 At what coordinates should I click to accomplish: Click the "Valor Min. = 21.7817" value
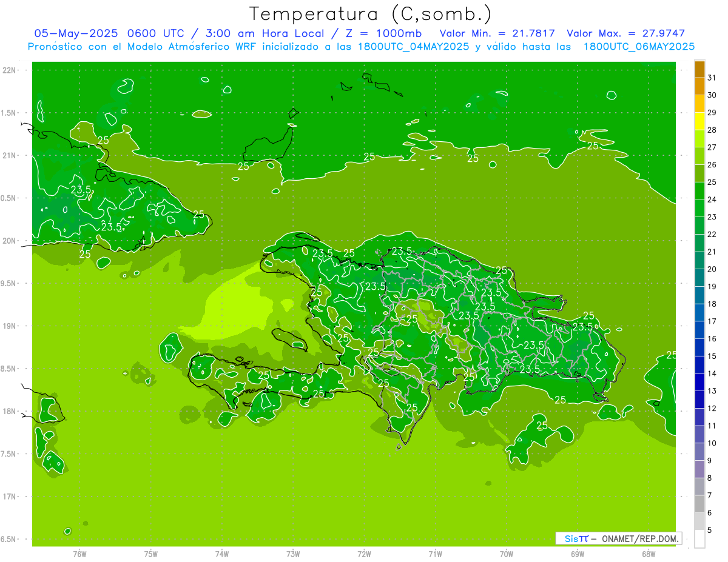tap(497, 33)
